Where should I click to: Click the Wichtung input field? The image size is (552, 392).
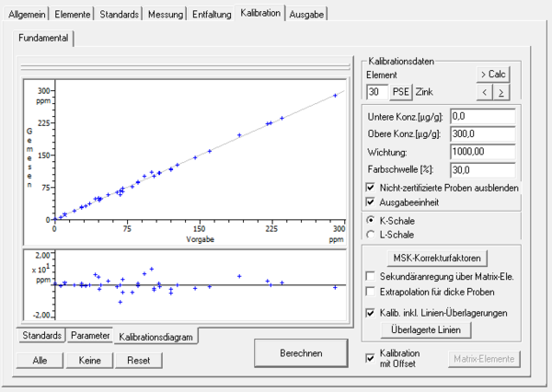point(483,152)
